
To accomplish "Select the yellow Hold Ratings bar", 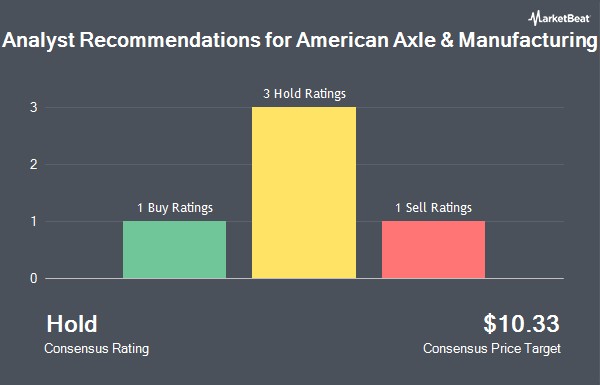I will pyautogui.click(x=304, y=192).
